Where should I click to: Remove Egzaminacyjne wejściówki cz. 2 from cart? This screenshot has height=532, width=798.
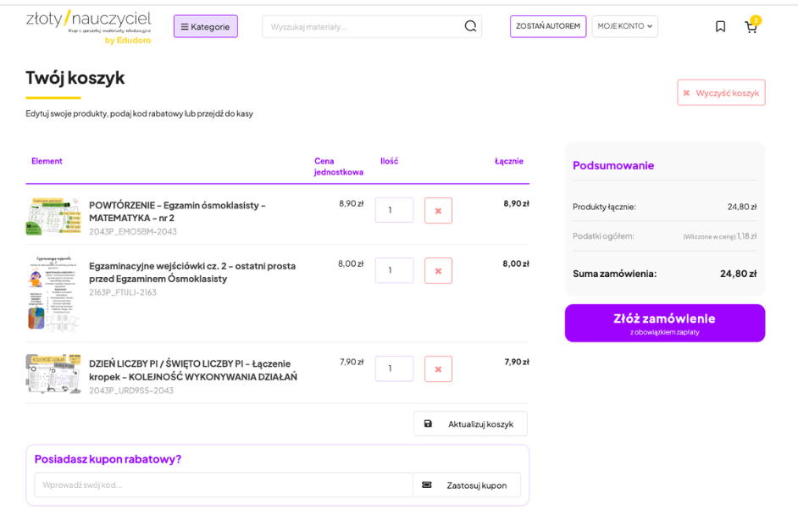point(438,270)
